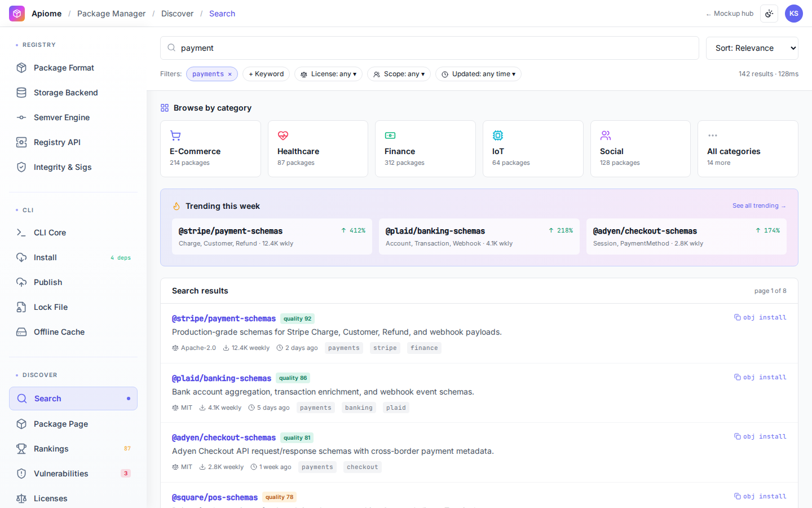The height and width of the screenshot is (508, 812).
Task: Click the Healthcare heart icon
Action: (x=283, y=135)
